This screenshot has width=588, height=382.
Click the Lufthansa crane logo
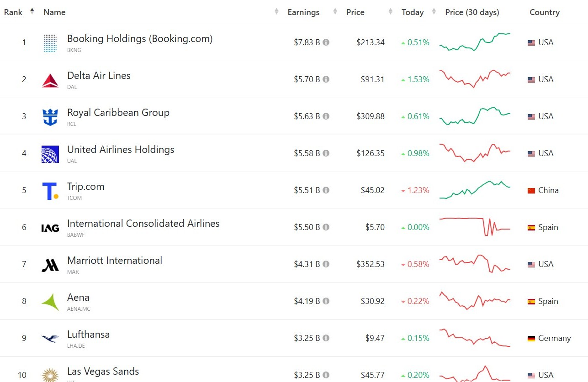pyautogui.click(x=50, y=339)
